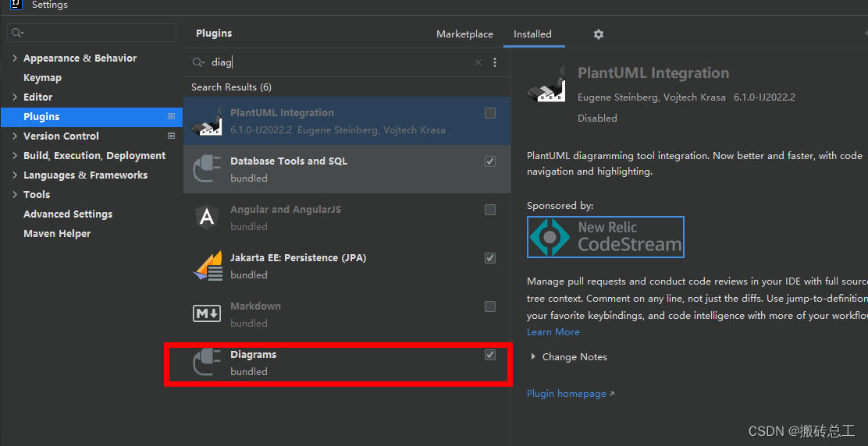This screenshot has width=868, height=446.
Task: Click the Database Tools and SQL plug icon
Action: pyautogui.click(x=207, y=169)
